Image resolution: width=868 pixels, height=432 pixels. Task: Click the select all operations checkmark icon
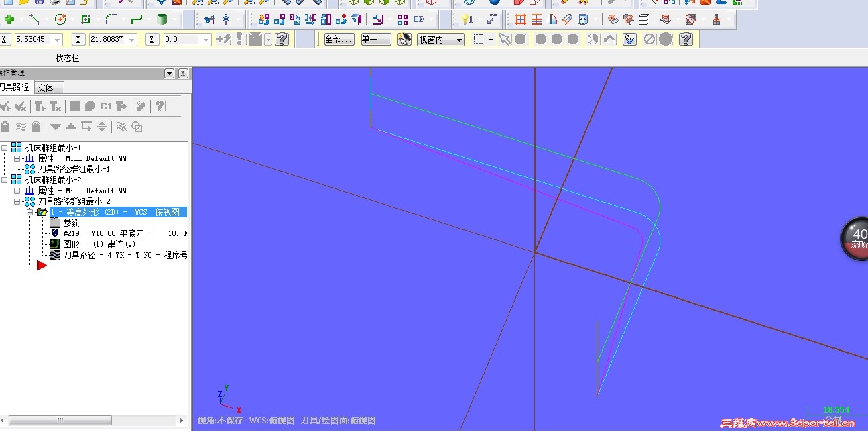point(5,106)
